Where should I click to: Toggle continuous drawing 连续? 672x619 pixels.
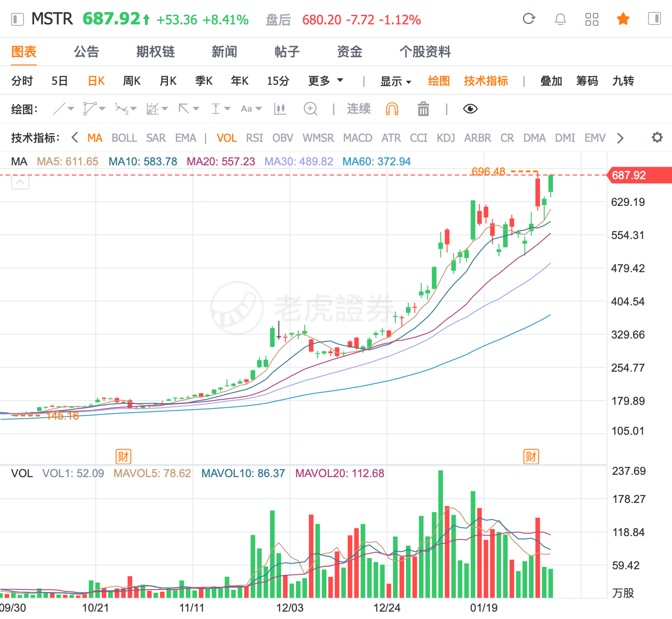[x=359, y=109]
